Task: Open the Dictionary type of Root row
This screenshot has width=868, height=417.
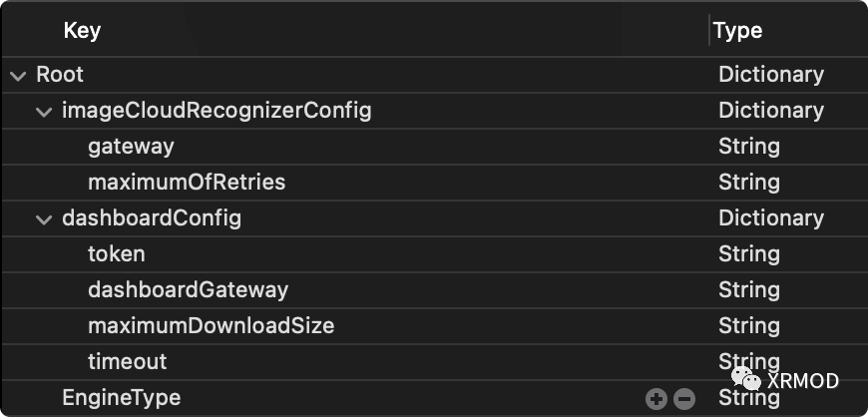Action: click(x=771, y=75)
